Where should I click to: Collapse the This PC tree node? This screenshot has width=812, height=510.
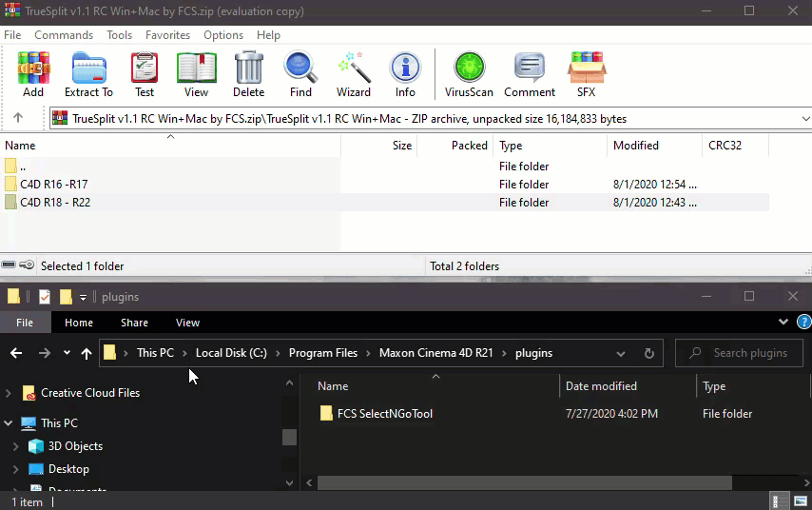[x=9, y=422]
